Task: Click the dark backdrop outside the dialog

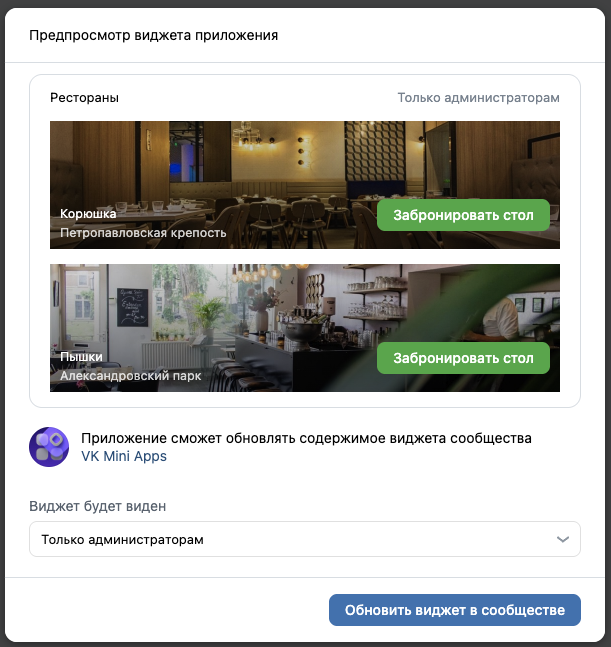Action: click(305, 3)
